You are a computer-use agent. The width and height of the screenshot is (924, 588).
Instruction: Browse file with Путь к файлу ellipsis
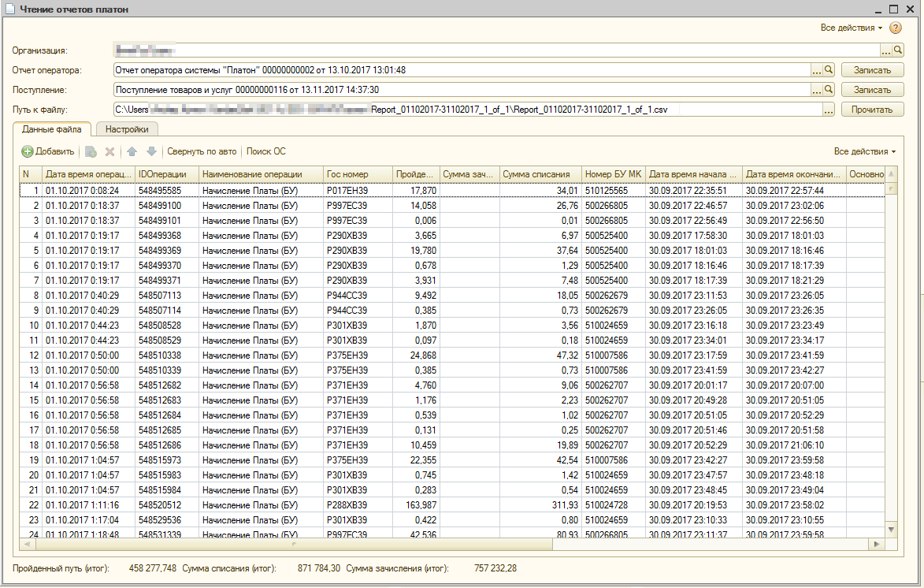point(829,110)
